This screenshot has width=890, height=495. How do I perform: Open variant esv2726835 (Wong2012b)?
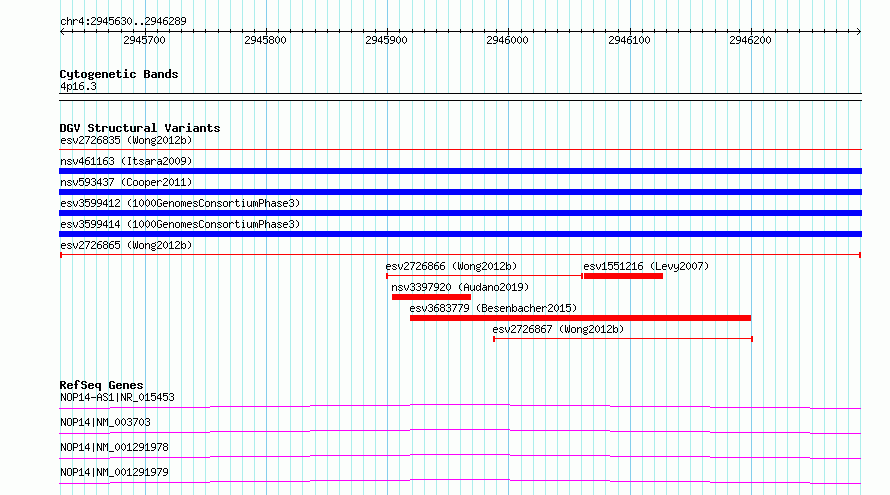(x=126, y=140)
